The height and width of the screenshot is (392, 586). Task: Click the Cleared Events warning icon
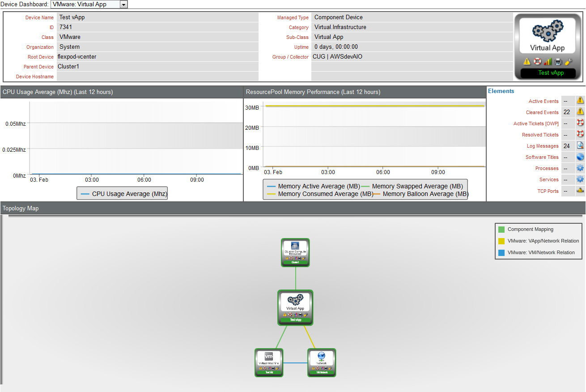(580, 112)
